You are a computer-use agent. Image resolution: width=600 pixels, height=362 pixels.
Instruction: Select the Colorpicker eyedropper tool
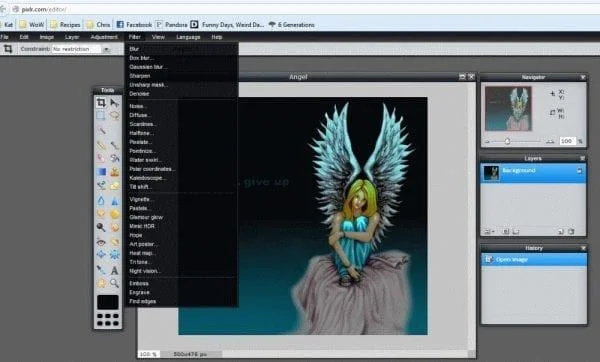[x=101, y=270]
